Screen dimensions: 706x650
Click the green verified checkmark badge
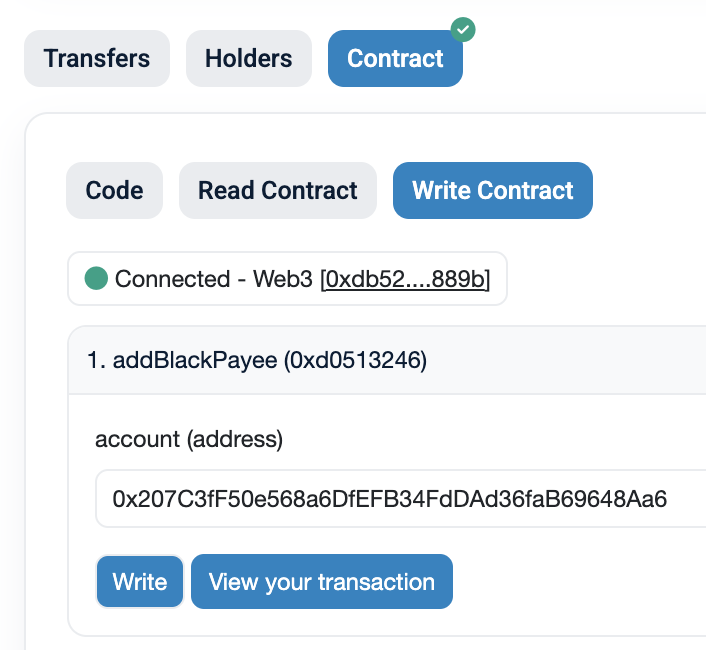coord(463,30)
